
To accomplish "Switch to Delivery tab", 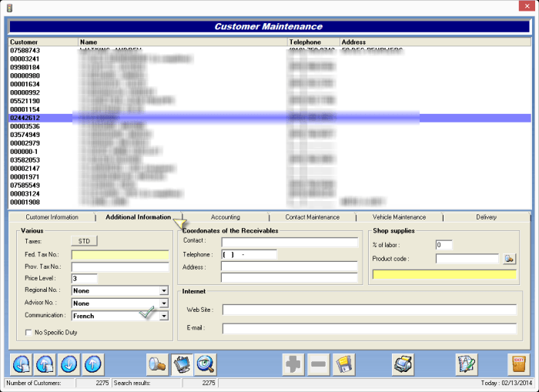I will 486,217.
